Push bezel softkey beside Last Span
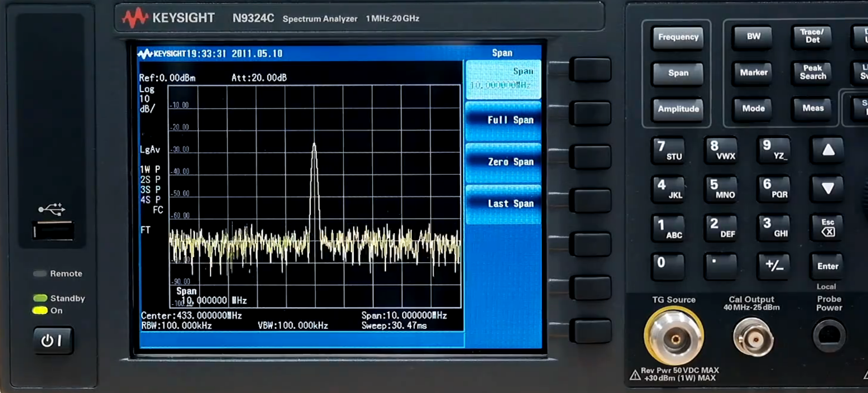Screen dimensions: 868x393 pos(590,200)
